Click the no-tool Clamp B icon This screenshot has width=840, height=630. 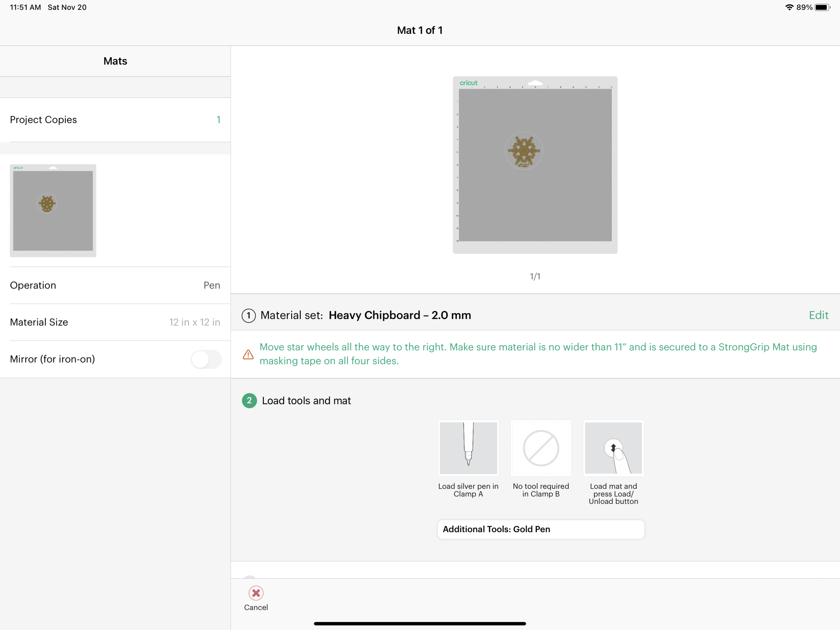(x=541, y=448)
